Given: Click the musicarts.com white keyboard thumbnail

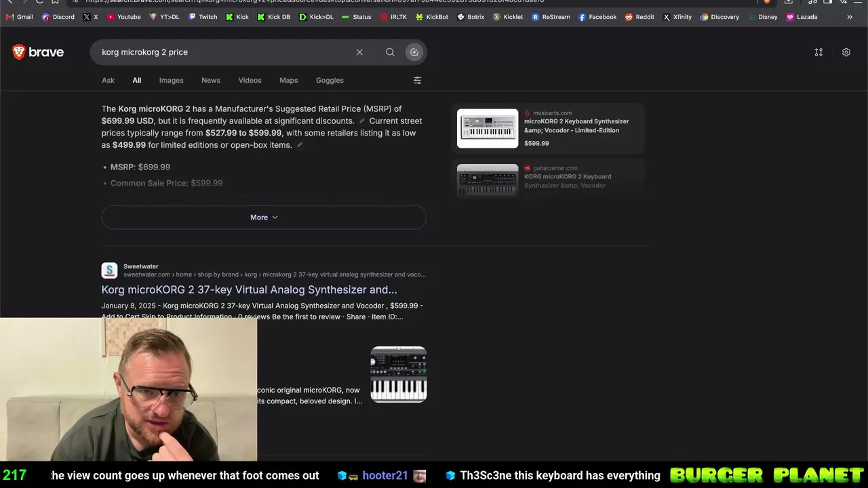Looking at the screenshot, I should [488, 128].
